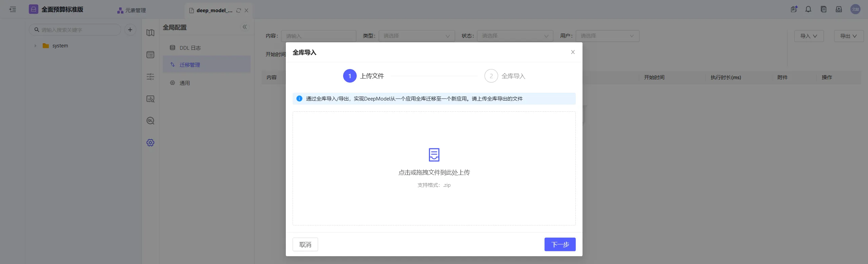This screenshot has width=868, height=264.
Task: Click the 取消 button
Action: [305, 244]
